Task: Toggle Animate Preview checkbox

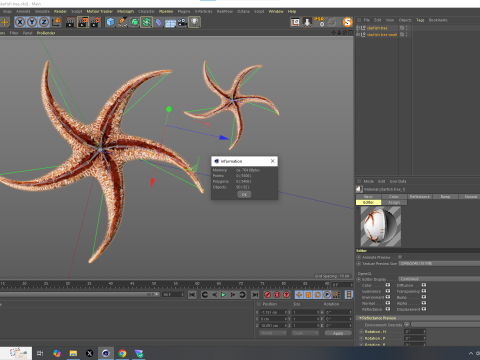Action: point(400,257)
